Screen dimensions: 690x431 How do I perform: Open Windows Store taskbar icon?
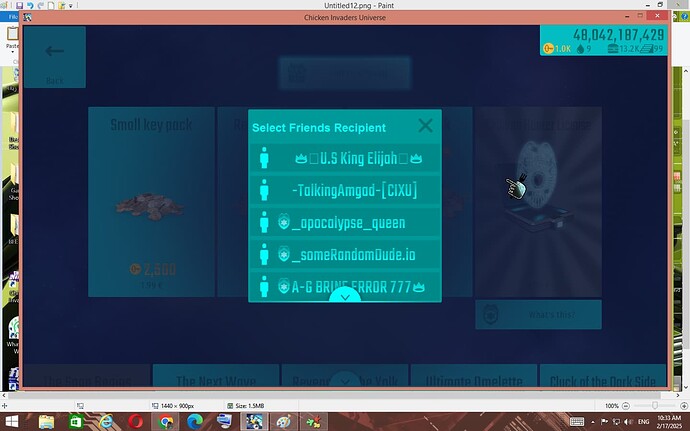click(x=76, y=421)
